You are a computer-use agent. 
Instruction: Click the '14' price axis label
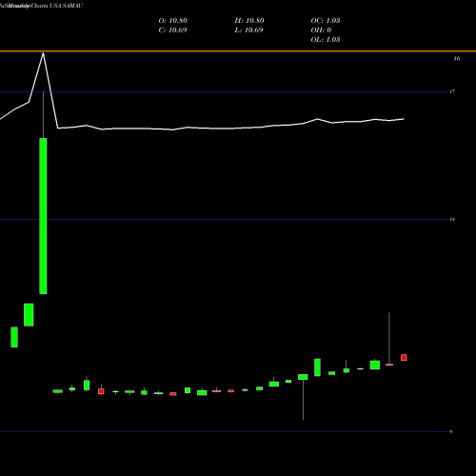[452, 219]
